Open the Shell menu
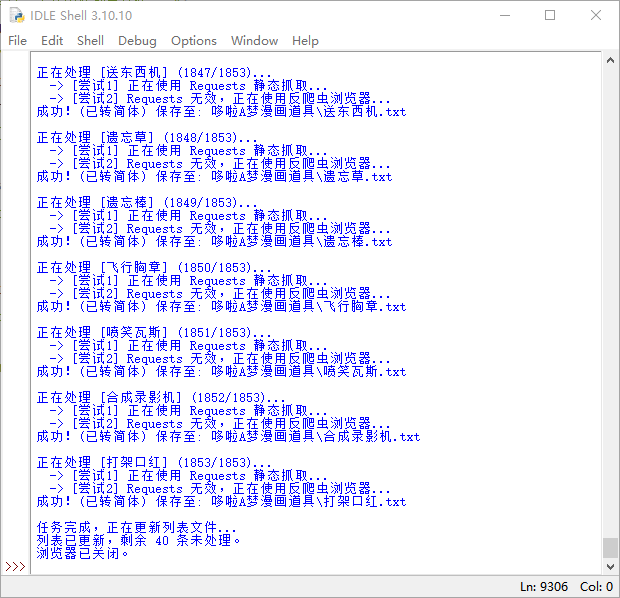Screen dimensions: 620x598 [x=90, y=41]
